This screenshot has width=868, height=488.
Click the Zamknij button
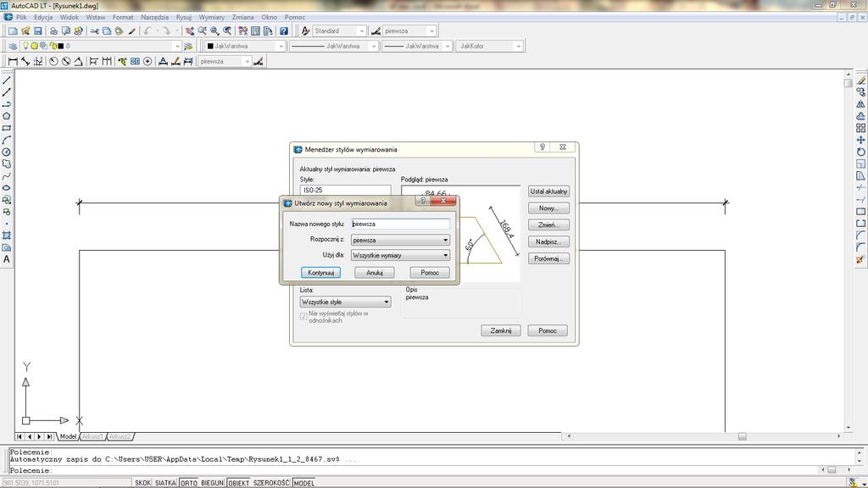click(501, 331)
